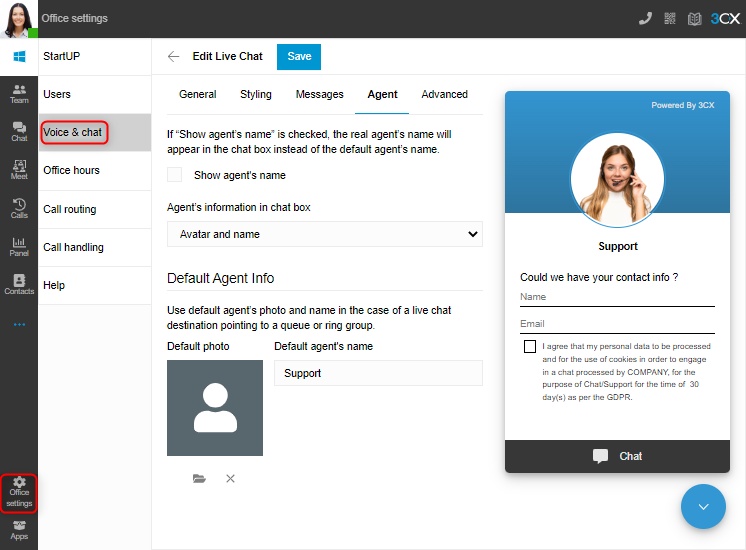Switch to the Advanced tab
Image resolution: width=746 pixels, height=550 pixels.
point(444,94)
